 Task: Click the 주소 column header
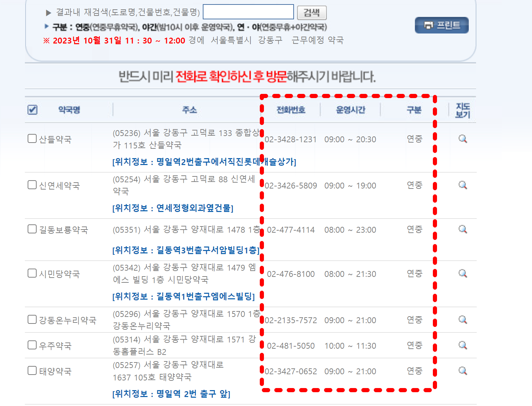point(189,110)
